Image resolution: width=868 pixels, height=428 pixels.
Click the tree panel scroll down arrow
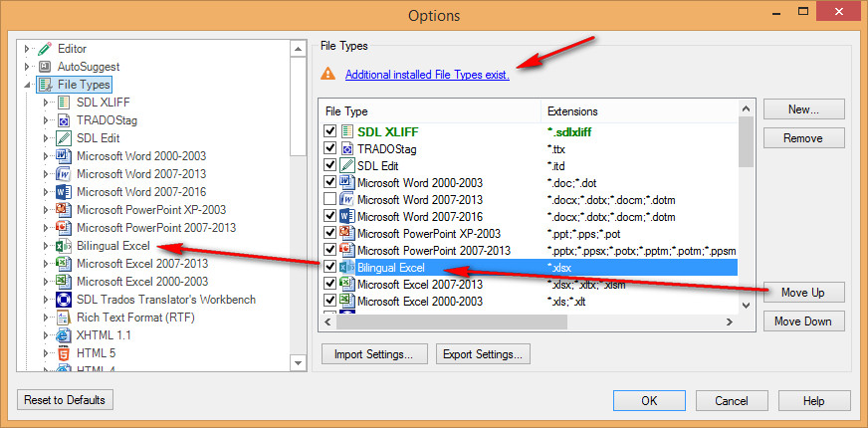click(299, 363)
